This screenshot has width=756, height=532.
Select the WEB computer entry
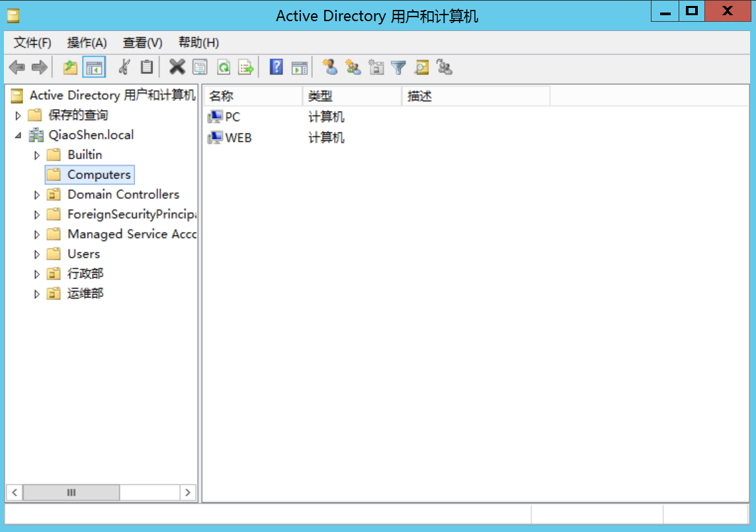[238, 138]
